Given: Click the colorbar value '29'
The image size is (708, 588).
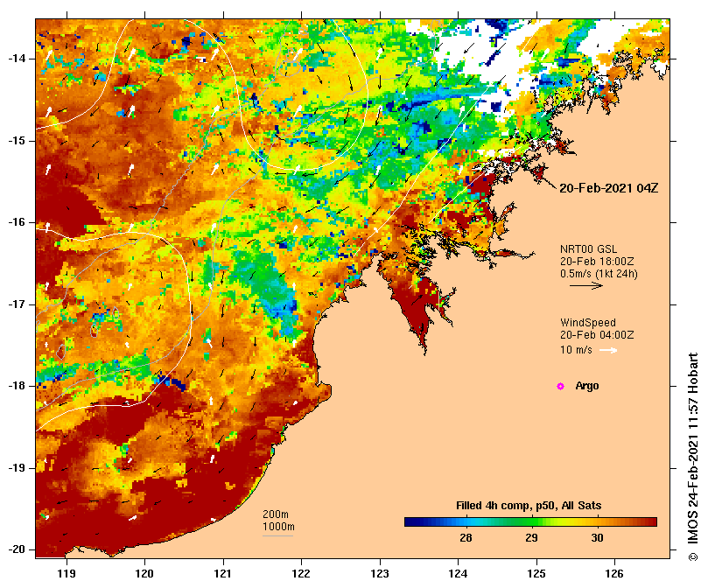Looking at the screenshot, I should (531, 538).
